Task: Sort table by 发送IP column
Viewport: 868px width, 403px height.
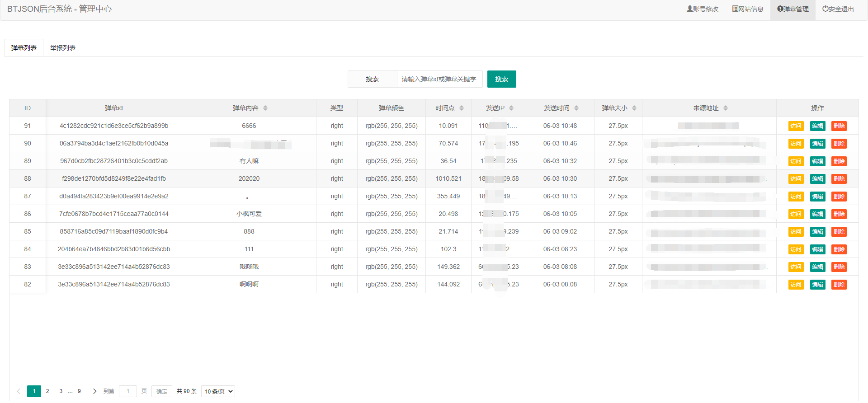Action: [511, 108]
